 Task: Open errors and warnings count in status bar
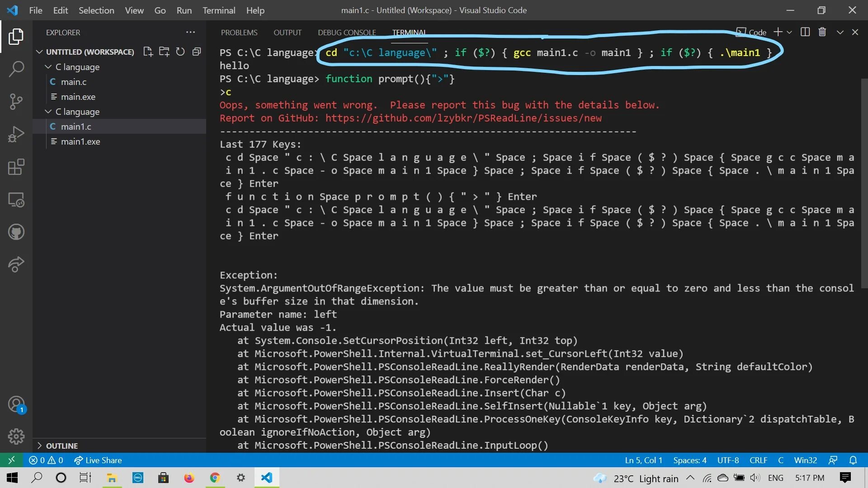(x=46, y=460)
